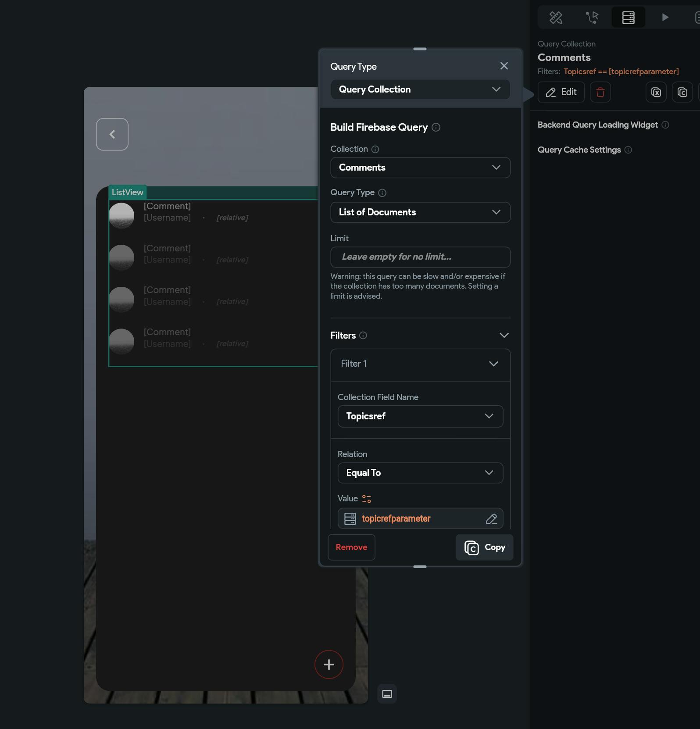Open the Comments collection dropdown
700x729 pixels.
coord(420,168)
